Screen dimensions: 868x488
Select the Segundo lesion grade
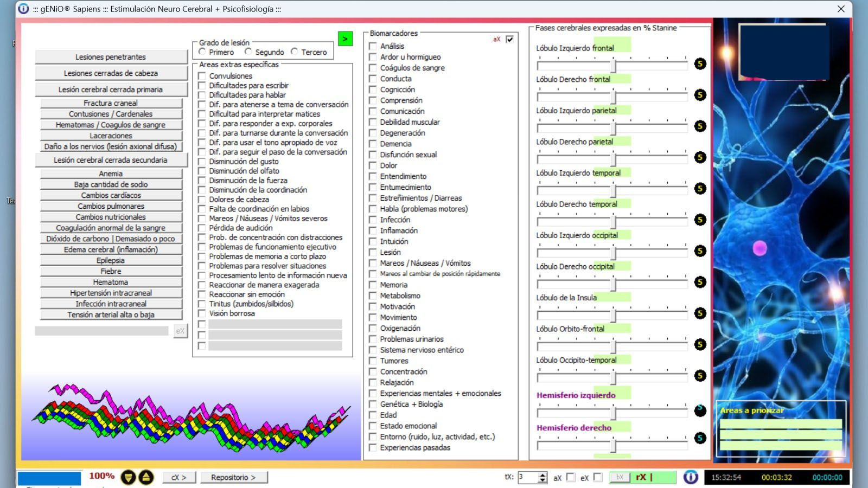(248, 52)
